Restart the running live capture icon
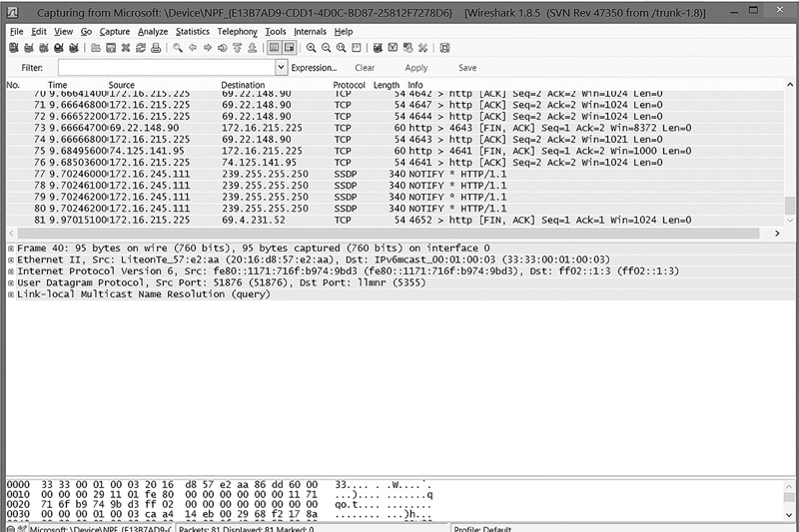 [74, 48]
